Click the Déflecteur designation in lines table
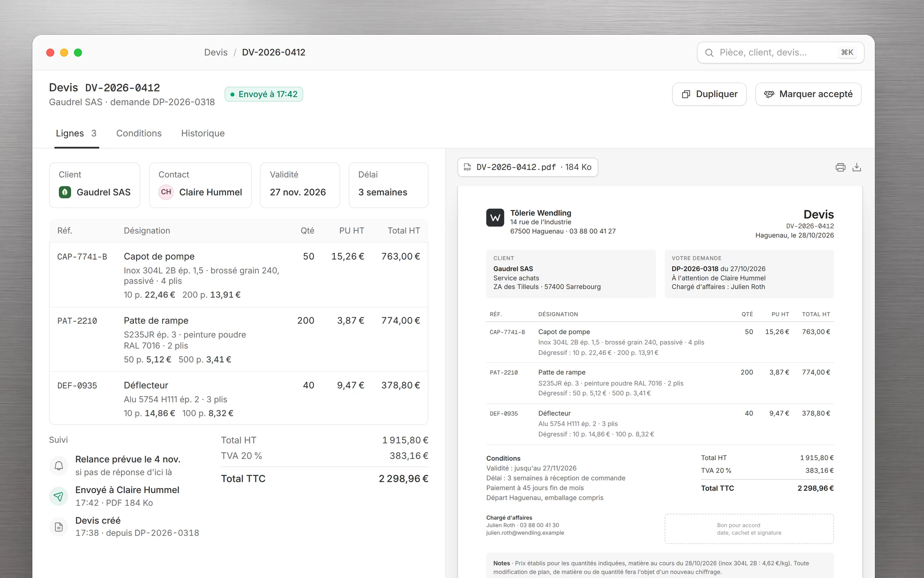924x578 pixels. 146,385
